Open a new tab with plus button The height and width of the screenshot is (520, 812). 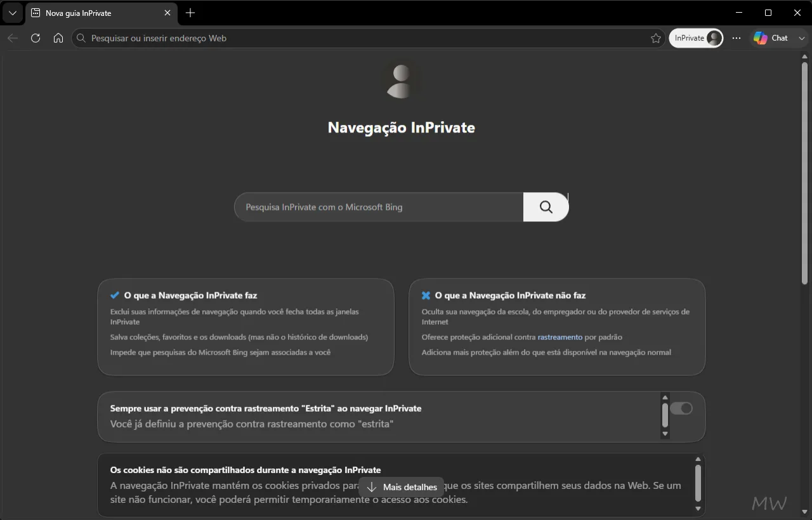click(190, 13)
